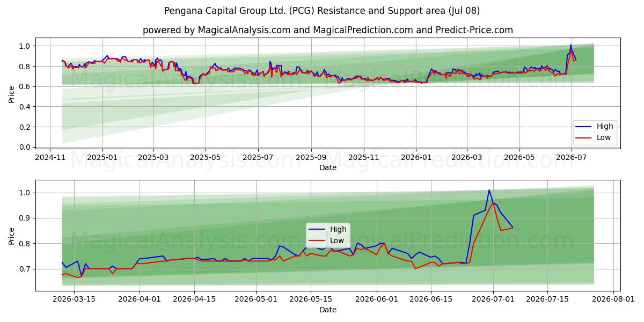Viewport: 644px width, 322px height.
Task: Click the '2025-05' tick label
Action: (206, 157)
